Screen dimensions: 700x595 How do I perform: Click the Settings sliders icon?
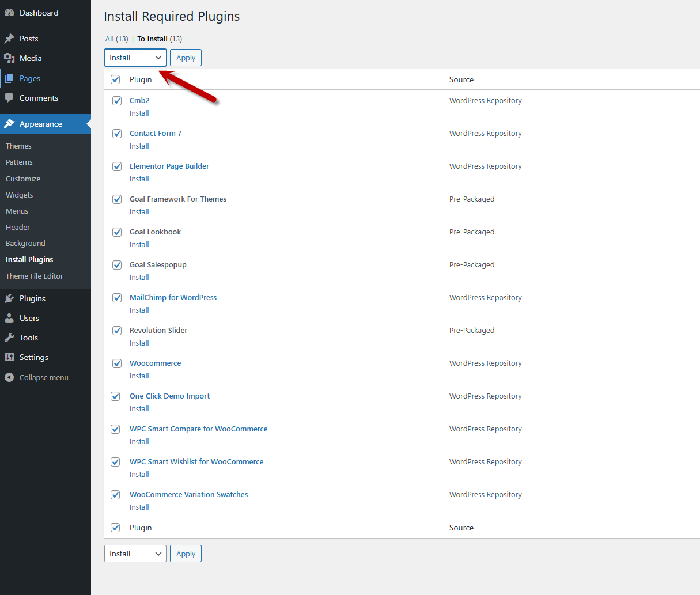point(9,357)
